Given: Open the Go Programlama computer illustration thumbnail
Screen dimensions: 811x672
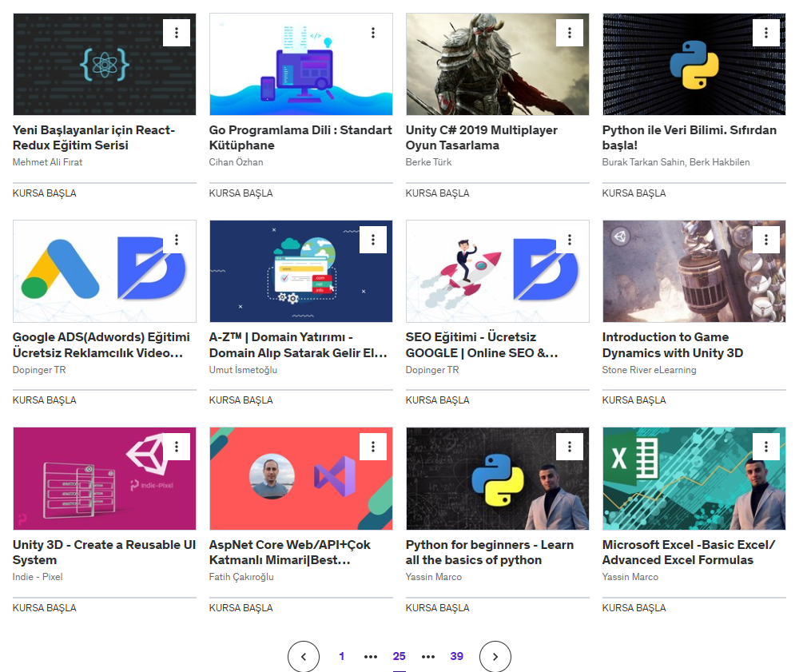Looking at the screenshot, I should 301,64.
